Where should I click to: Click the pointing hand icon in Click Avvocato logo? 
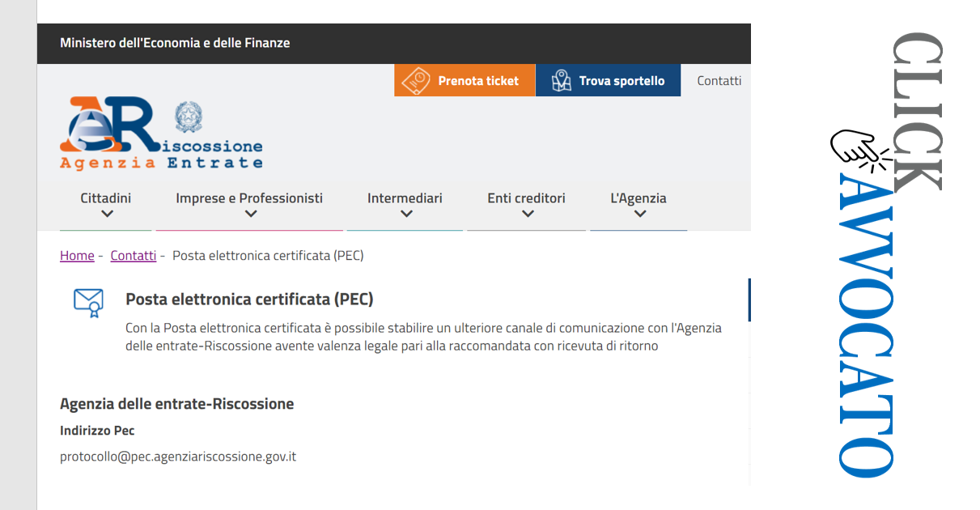[859, 151]
